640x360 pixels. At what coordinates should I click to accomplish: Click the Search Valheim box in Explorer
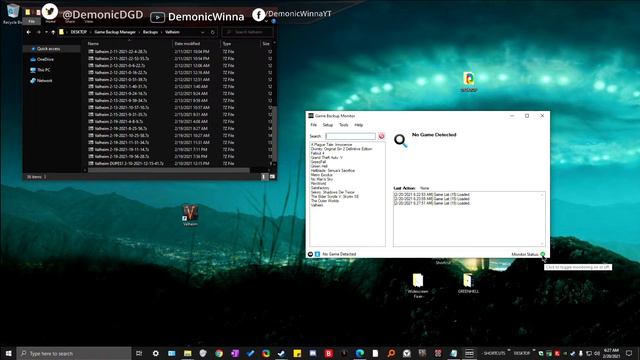(x=247, y=32)
